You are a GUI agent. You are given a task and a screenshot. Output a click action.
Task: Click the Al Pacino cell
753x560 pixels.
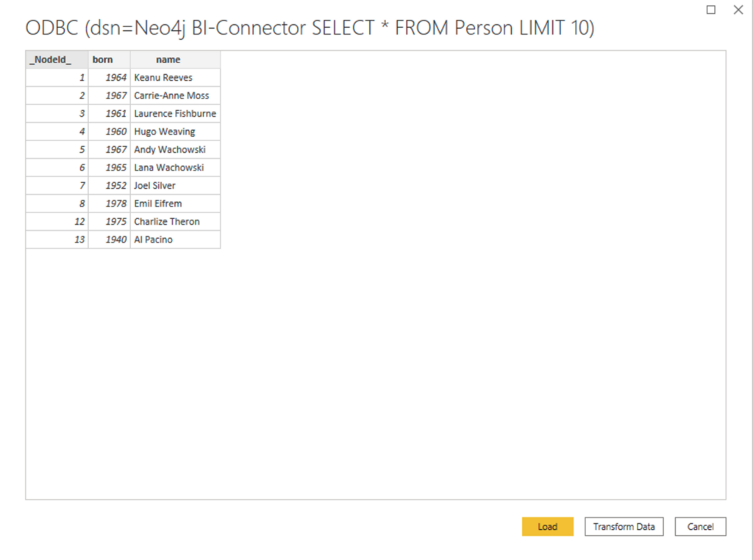click(x=175, y=240)
